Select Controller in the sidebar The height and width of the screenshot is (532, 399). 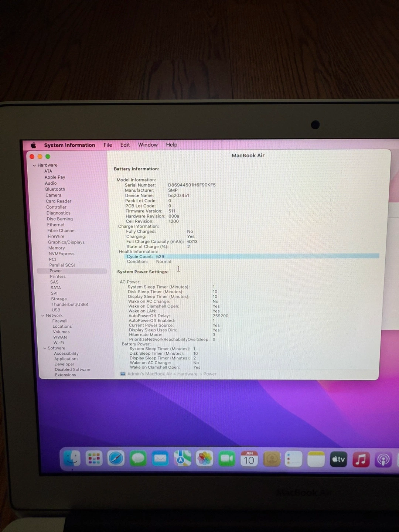click(56, 207)
